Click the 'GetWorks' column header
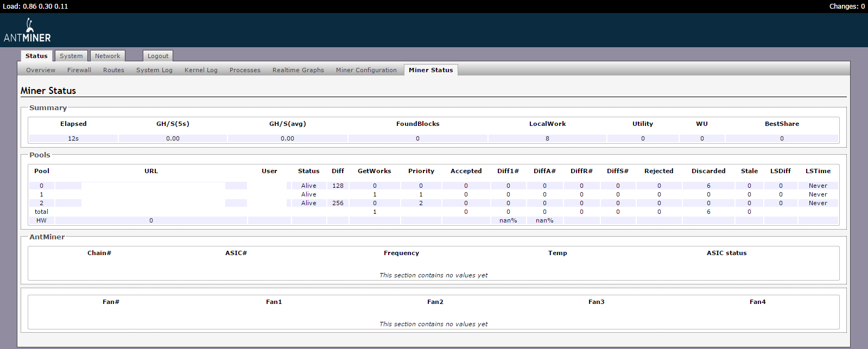Screen dimensions: 868x349 coord(375,171)
